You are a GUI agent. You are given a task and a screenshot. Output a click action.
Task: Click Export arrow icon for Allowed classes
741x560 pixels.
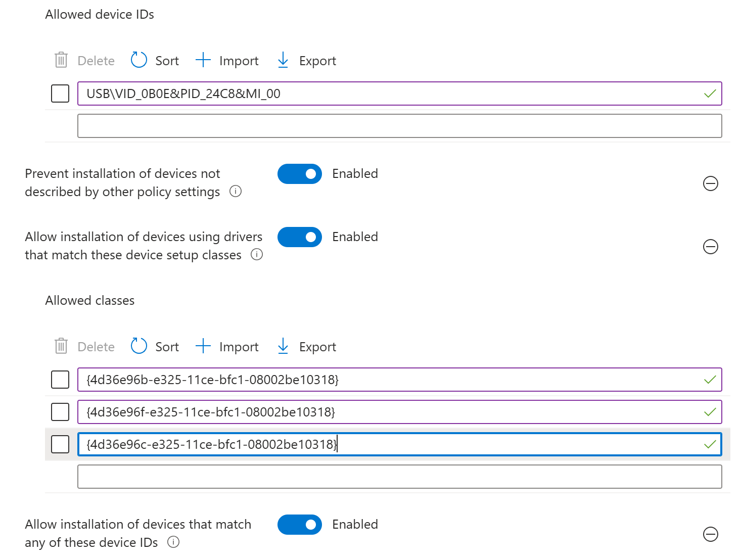click(283, 346)
